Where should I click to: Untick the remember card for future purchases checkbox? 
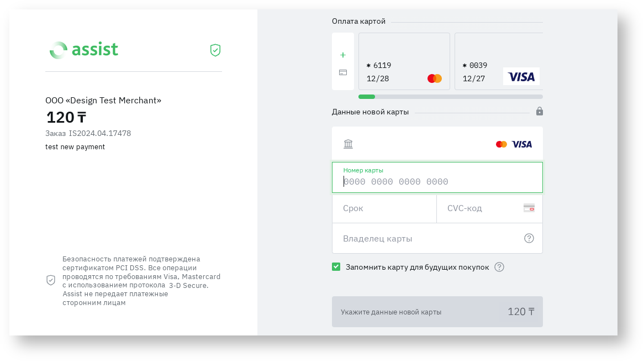pos(336,267)
